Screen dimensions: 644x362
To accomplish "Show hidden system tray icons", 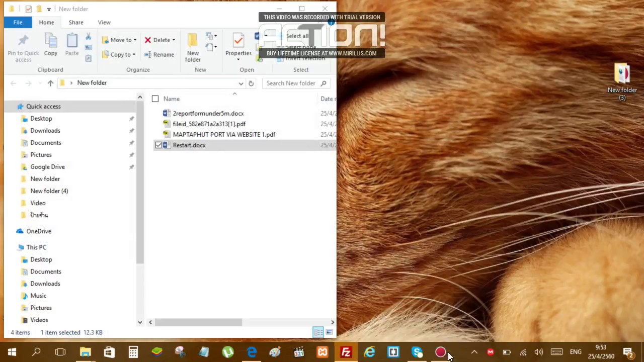I will [474, 352].
